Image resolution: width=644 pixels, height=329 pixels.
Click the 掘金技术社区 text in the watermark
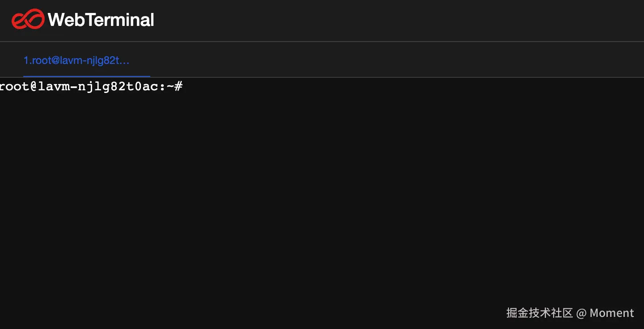pos(539,313)
